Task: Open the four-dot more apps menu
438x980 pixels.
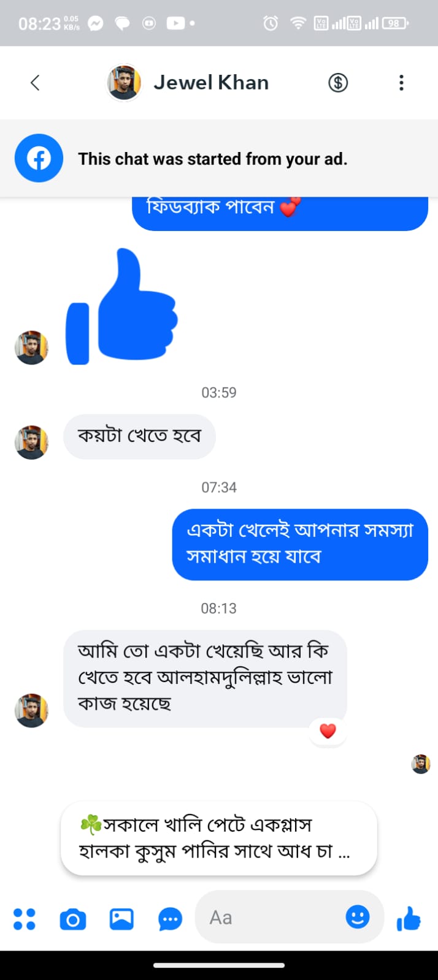Action: click(x=25, y=918)
